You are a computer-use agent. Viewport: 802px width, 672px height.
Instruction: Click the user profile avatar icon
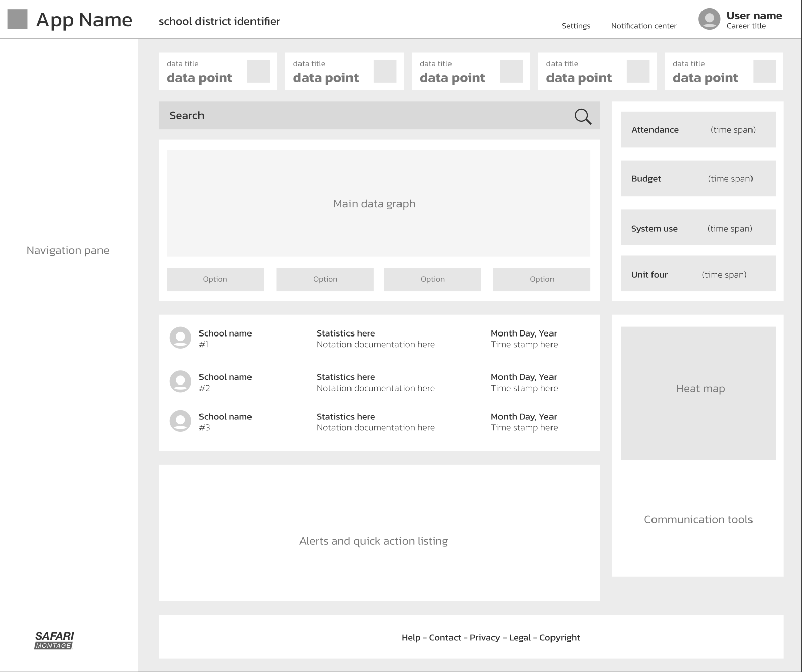coord(709,19)
